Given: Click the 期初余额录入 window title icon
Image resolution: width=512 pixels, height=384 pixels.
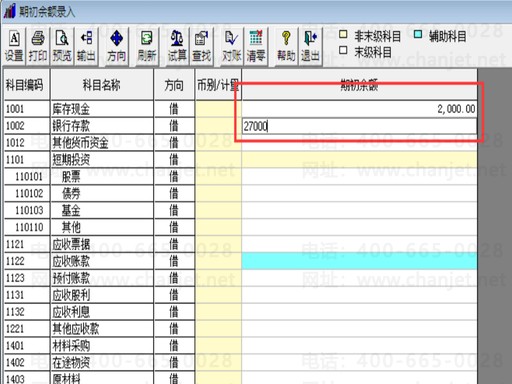Looking at the screenshot, I should 10,11.
